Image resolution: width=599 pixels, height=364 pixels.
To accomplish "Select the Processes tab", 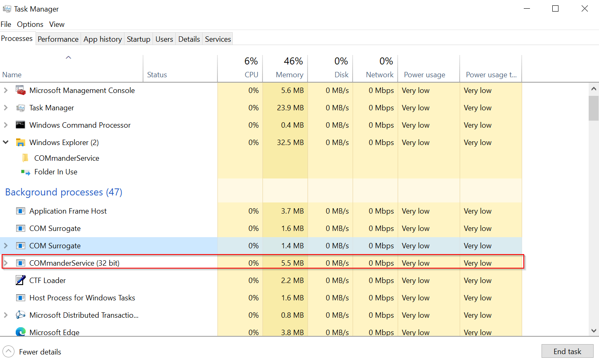I will pyautogui.click(x=17, y=38).
